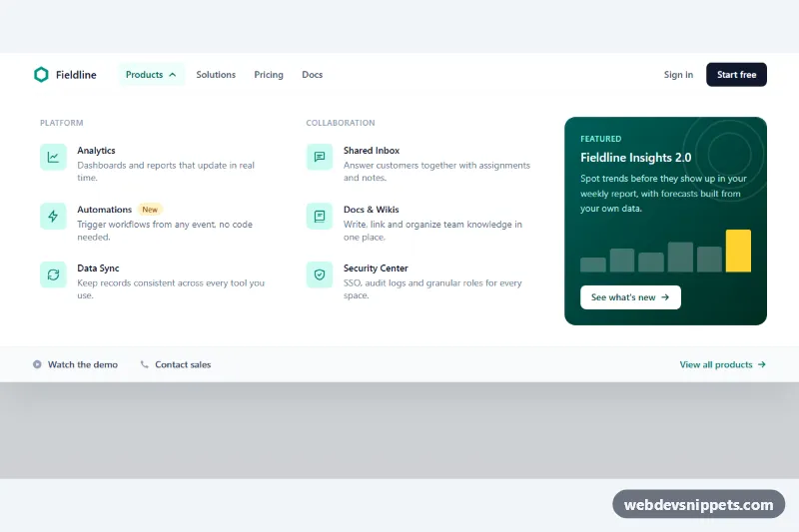Click the arrow icon after View all products
Viewport: 799px width, 532px height.
[x=761, y=364]
